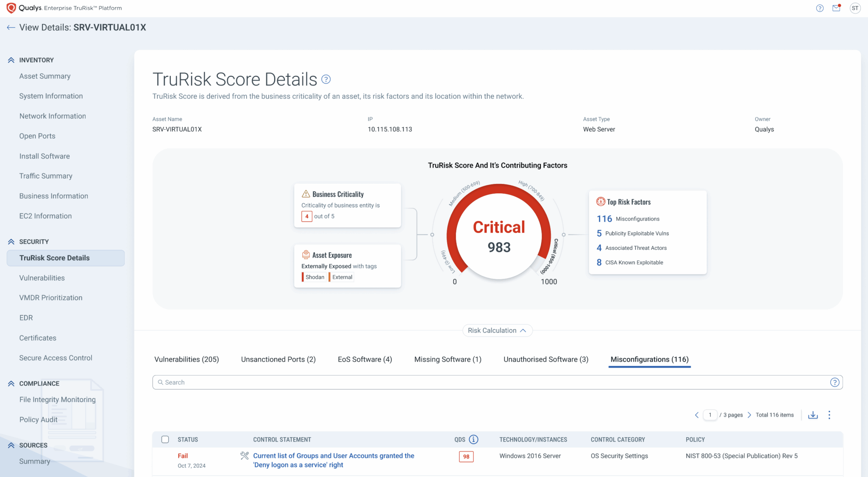
Task: Open the QDS info tooltip icon
Action: coord(474,440)
